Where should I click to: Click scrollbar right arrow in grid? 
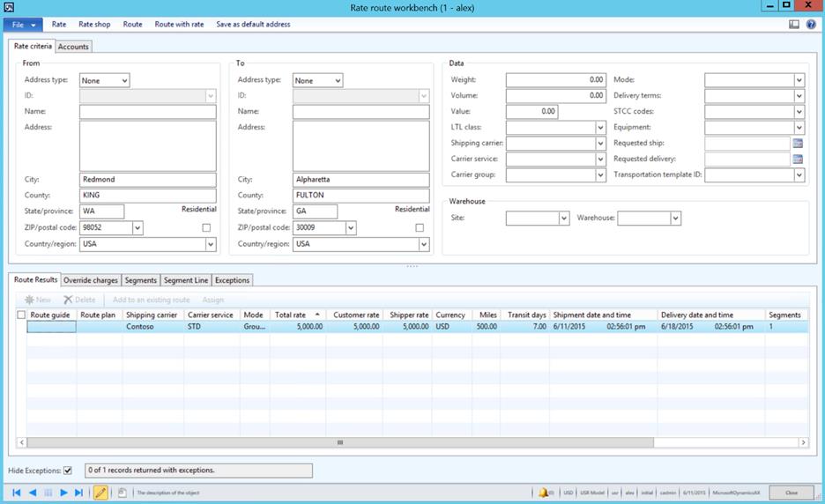pos(804,442)
